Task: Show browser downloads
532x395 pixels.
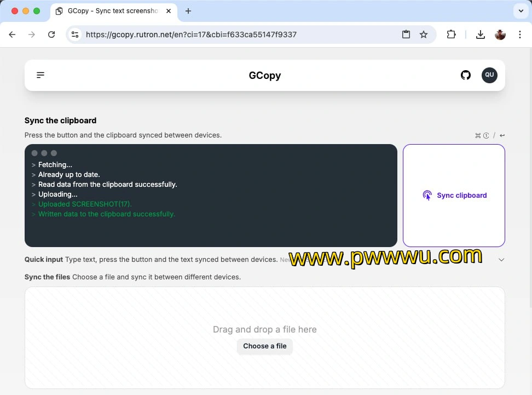Action: click(480, 35)
